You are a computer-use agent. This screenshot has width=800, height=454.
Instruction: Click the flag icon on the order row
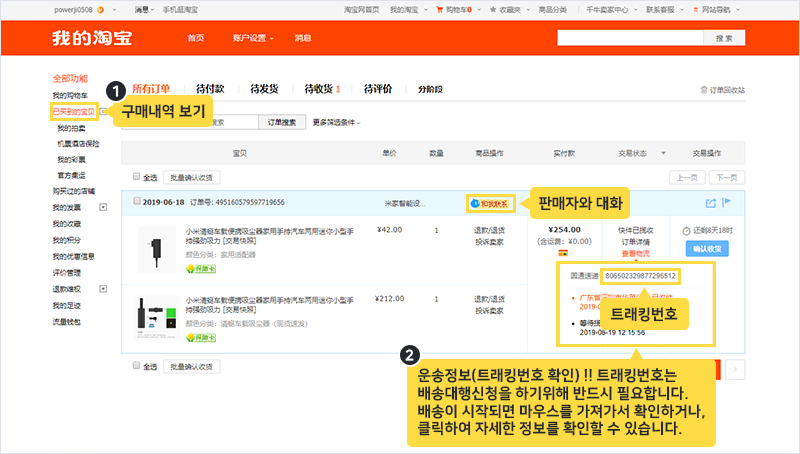click(727, 202)
